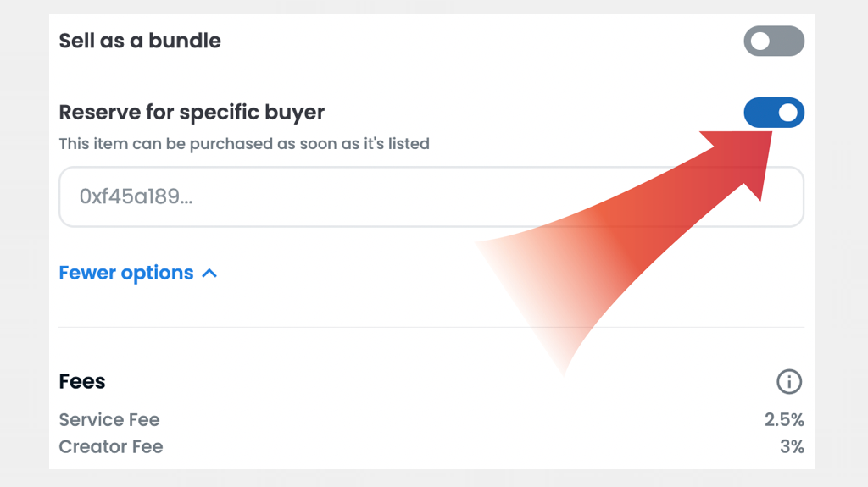The height and width of the screenshot is (487, 868).
Task: Focus the buyer address input field
Action: pyautogui.click(x=431, y=196)
